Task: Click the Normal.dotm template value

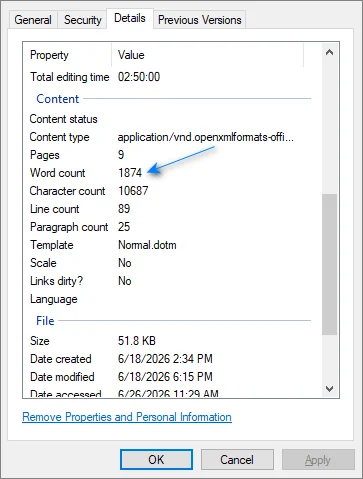Action: pos(147,245)
